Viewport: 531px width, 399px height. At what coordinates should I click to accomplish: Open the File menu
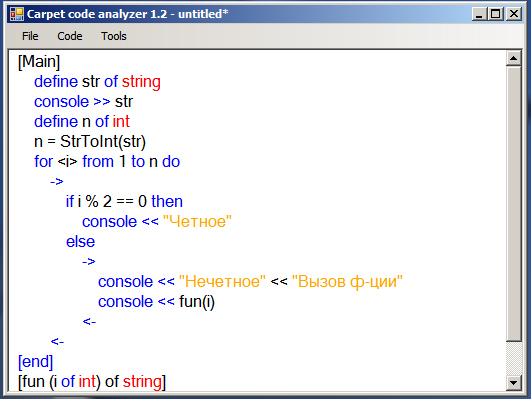click(x=30, y=36)
